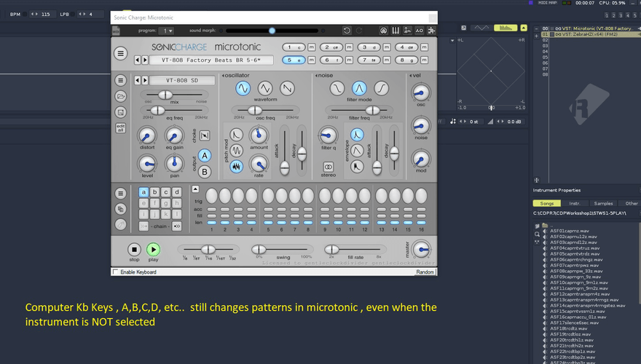Select noise pitch mod mode
The height and width of the screenshot is (364, 641).
[236, 166]
